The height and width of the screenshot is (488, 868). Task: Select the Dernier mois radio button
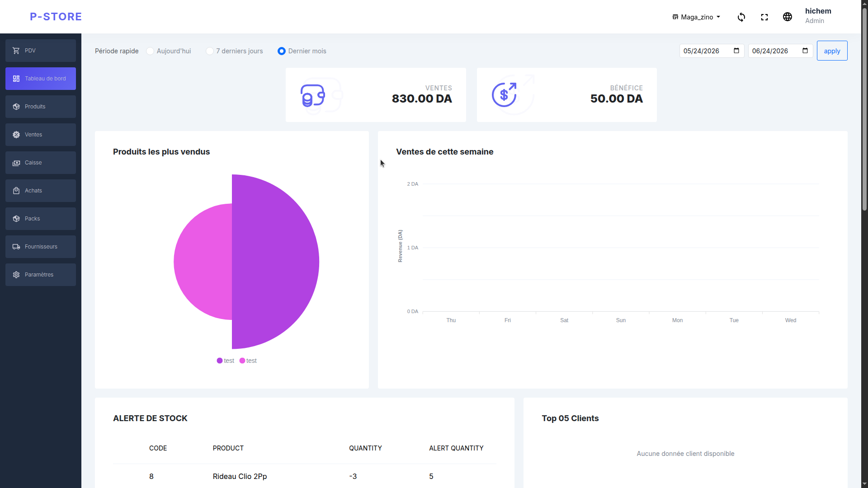(282, 51)
